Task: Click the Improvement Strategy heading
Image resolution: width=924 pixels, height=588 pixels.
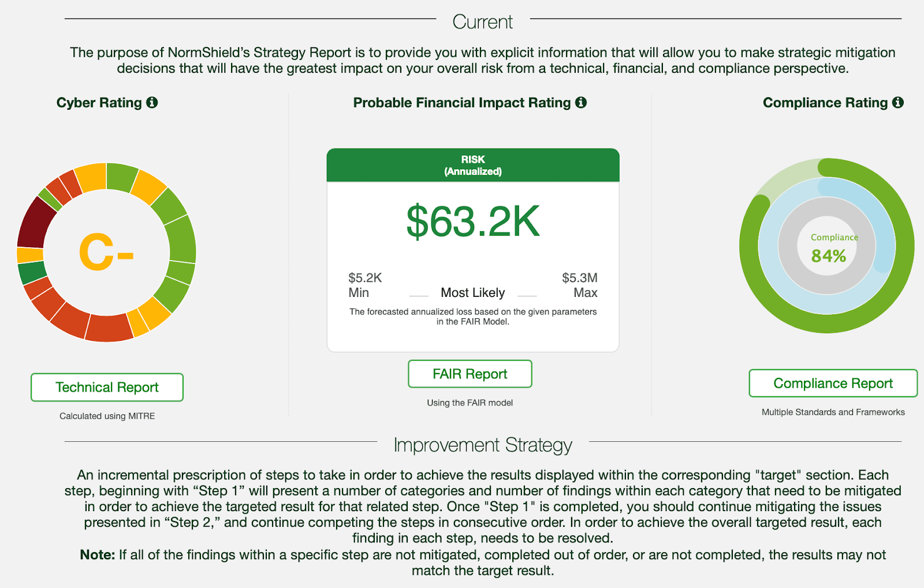Action: [x=482, y=445]
